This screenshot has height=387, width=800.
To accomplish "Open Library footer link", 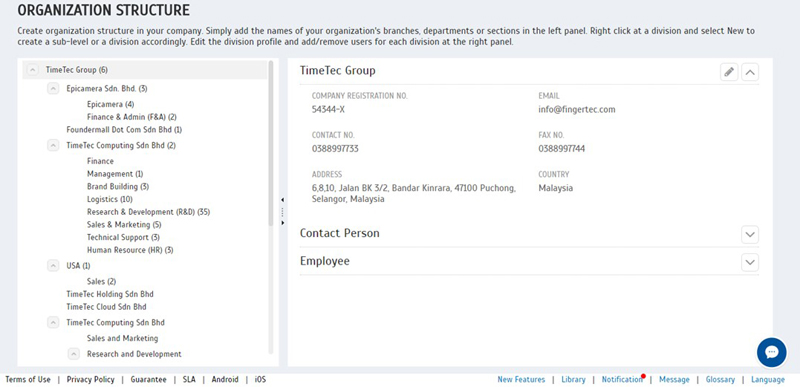I will (x=573, y=379).
